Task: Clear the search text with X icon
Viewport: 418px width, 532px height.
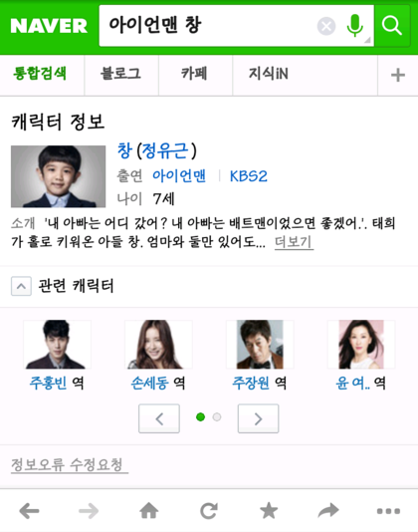Action: click(326, 26)
